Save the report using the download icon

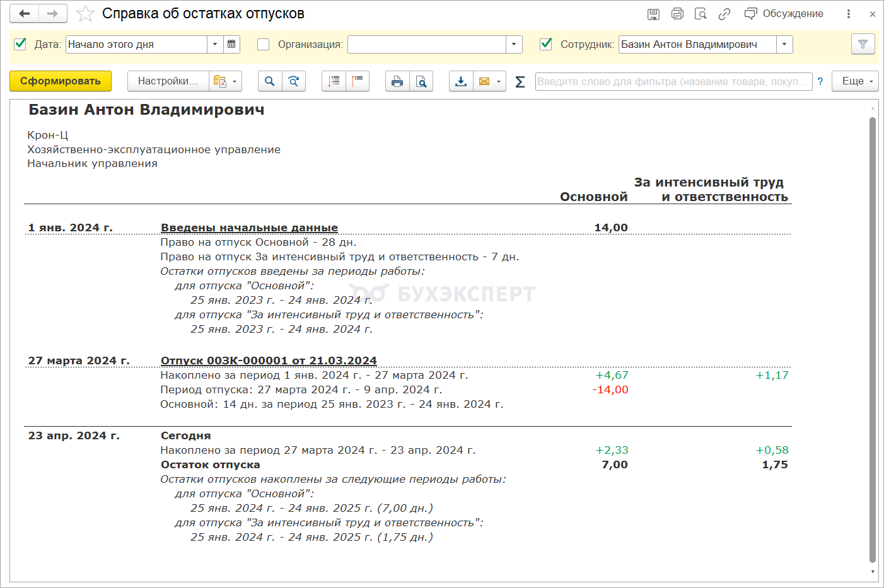461,81
